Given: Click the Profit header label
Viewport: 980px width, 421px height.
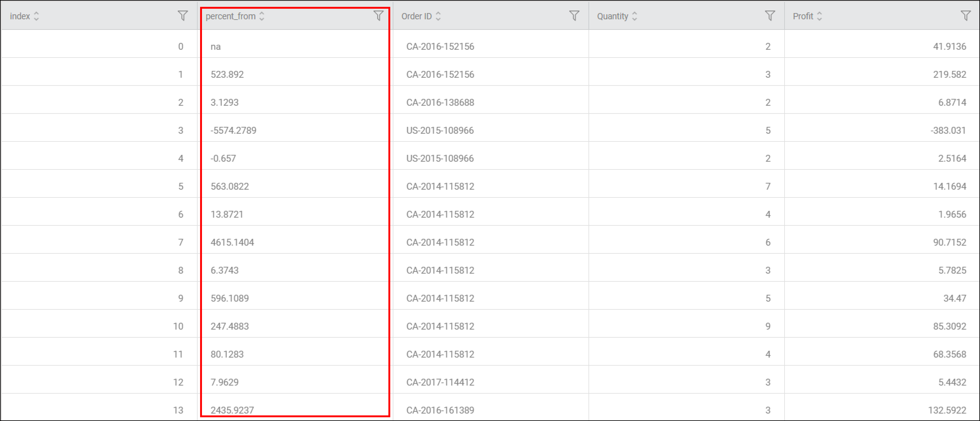Looking at the screenshot, I should coord(803,16).
